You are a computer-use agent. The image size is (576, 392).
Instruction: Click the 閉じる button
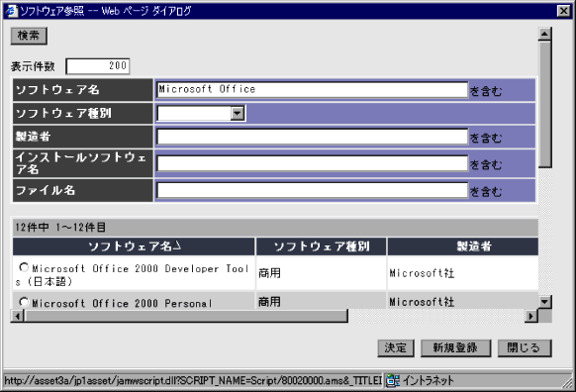click(x=525, y=347)
